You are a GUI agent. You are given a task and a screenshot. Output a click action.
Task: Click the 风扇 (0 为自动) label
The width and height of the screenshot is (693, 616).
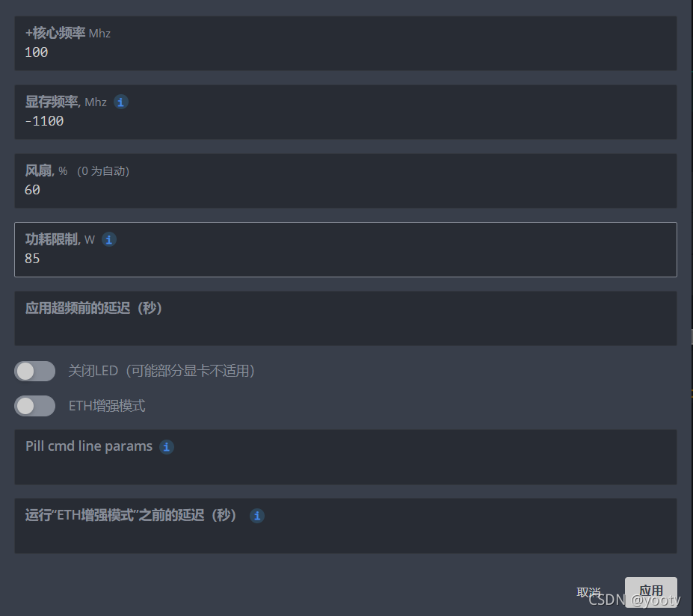(77, 170)
